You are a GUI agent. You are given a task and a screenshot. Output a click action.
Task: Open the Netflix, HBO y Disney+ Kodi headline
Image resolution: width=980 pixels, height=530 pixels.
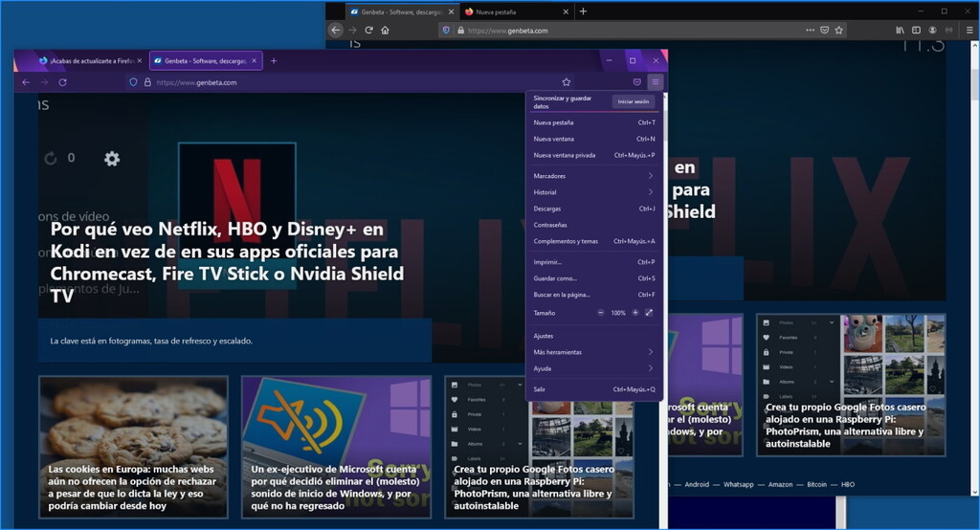click(x=227, y=262)
